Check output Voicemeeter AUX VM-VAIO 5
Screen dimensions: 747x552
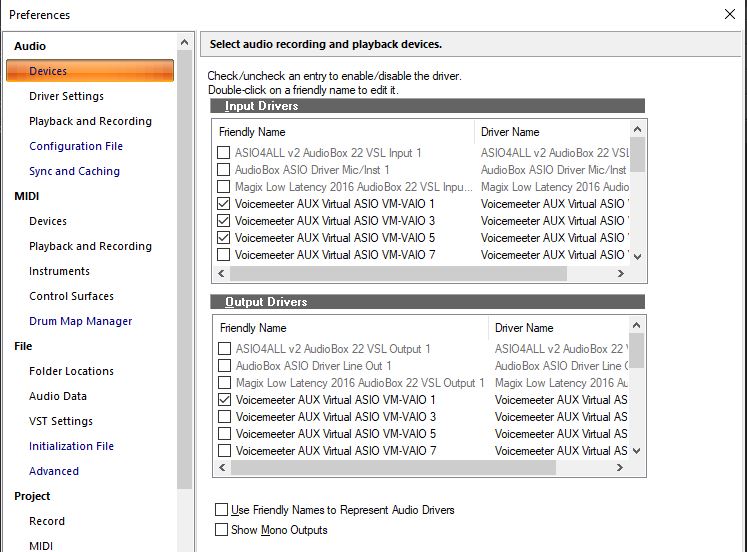[x=224, y=433]
